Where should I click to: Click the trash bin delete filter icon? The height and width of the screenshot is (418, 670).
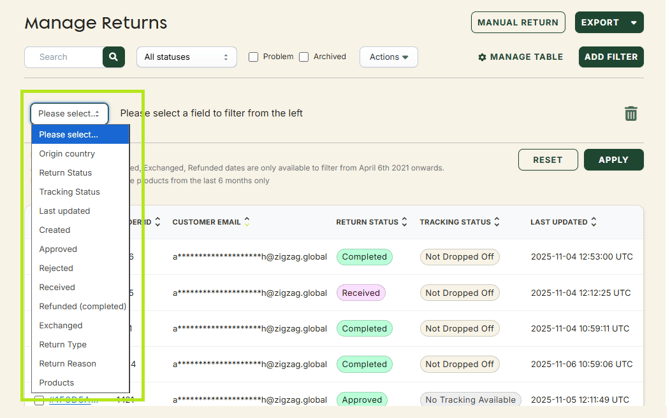[x=630, y=114]
